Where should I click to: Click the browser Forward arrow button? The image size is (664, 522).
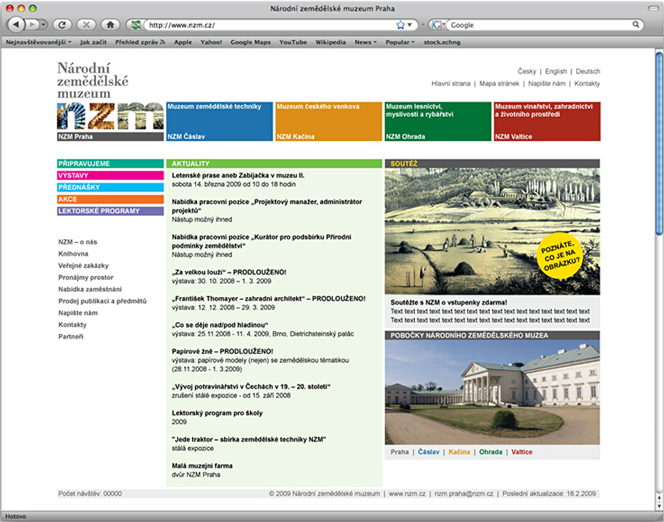[33, 25]
